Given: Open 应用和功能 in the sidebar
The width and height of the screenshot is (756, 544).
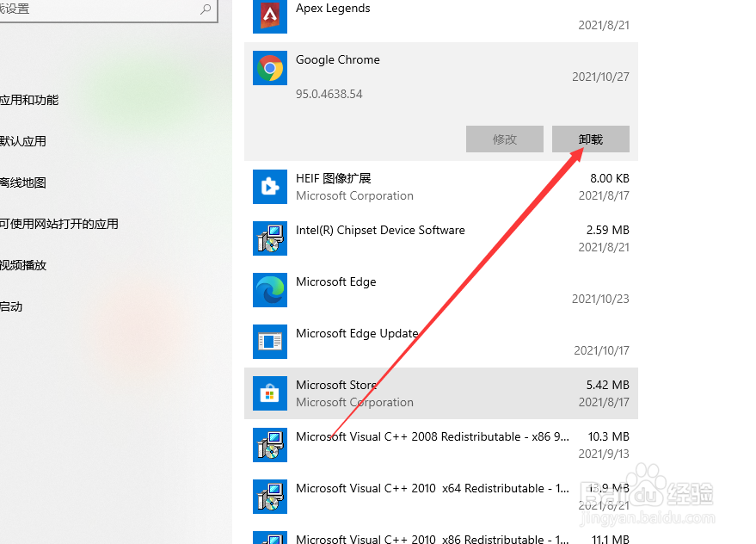Looking at the screenshot, I should [x=29, y=100].
